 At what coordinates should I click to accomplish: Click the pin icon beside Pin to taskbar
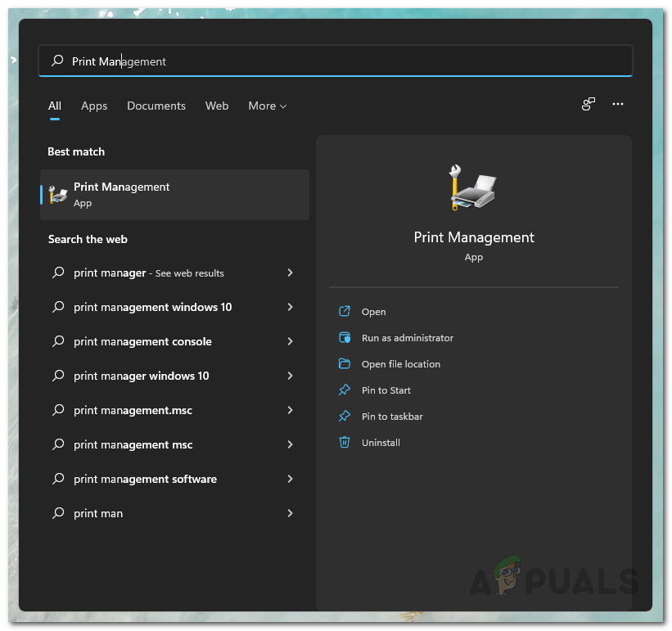tap(345, 416)
